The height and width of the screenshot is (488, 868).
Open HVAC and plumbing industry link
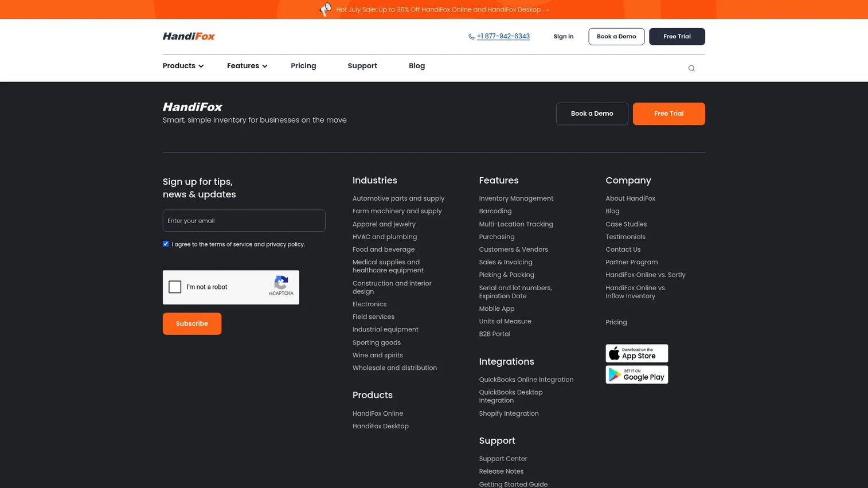(x=385, y=237)
